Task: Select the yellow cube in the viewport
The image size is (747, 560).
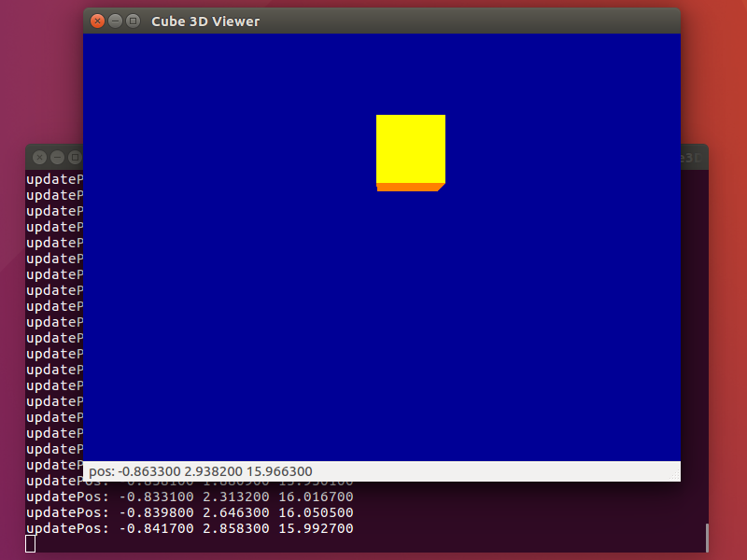Action: [x=410, y=147]
